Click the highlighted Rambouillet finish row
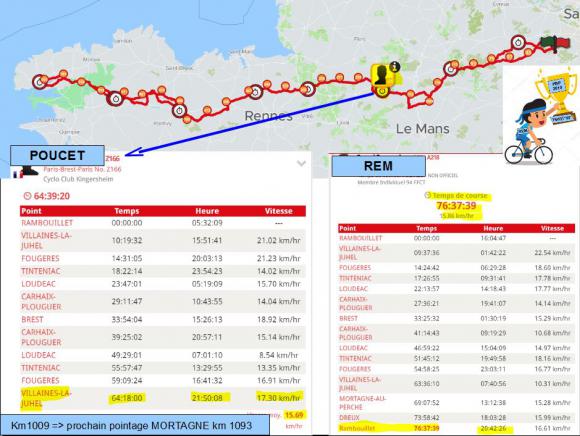580x436 pixels. tap(456, 429)
